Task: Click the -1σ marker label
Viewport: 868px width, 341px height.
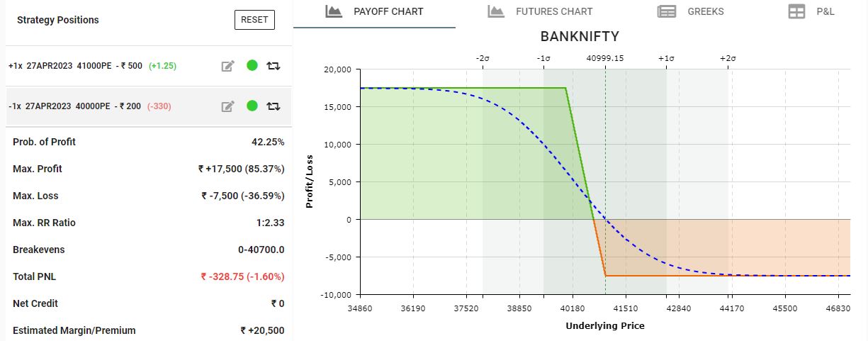Action: 543,58
